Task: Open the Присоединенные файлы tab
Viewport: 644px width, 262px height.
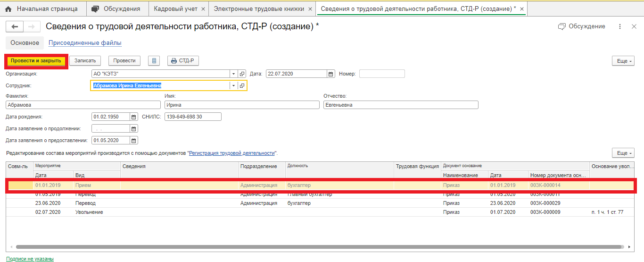Action: tap(85, 43)
